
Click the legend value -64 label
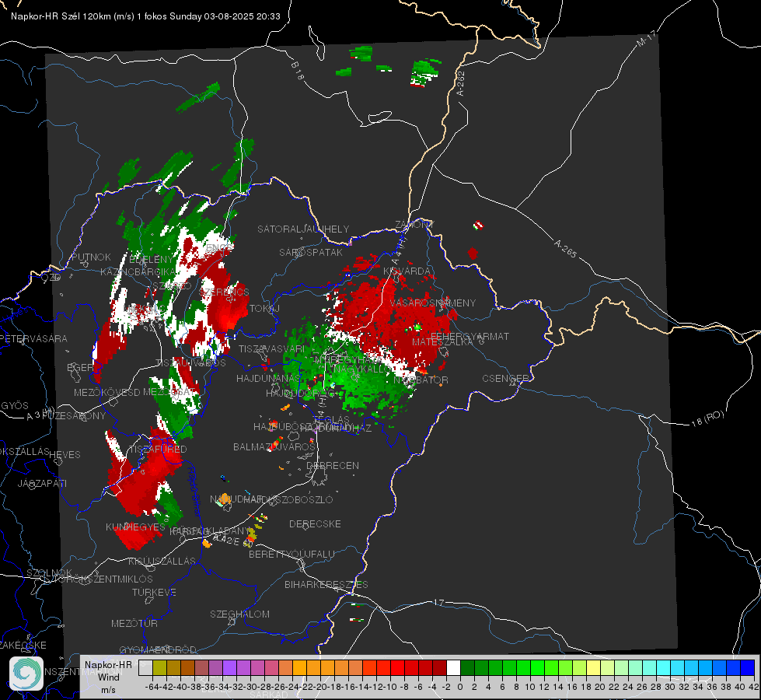[x=152, y=687]
